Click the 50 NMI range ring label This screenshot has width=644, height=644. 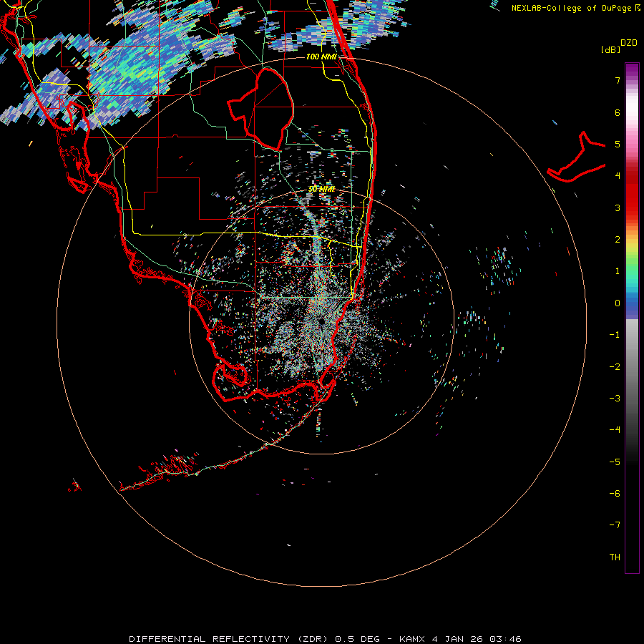tap(321, 189)
